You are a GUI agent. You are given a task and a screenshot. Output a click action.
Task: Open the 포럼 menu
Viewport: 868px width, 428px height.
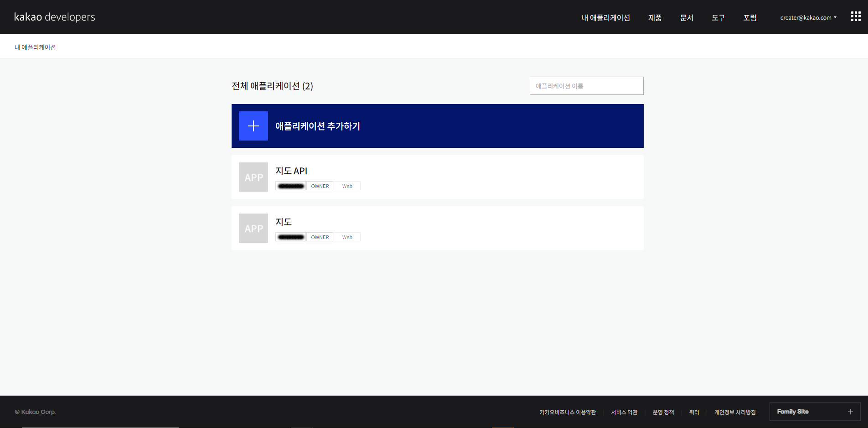[x=750, y=18]
